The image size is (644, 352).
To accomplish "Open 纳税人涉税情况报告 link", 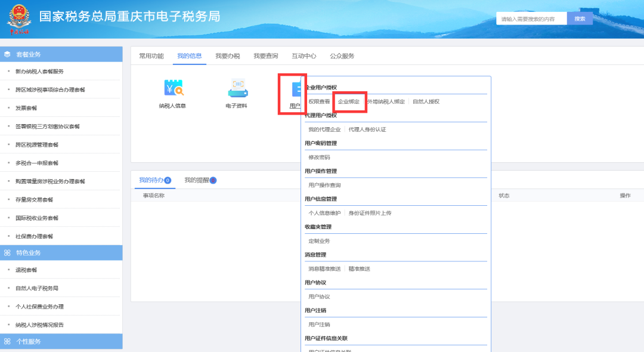I will [x=39, y=325].
